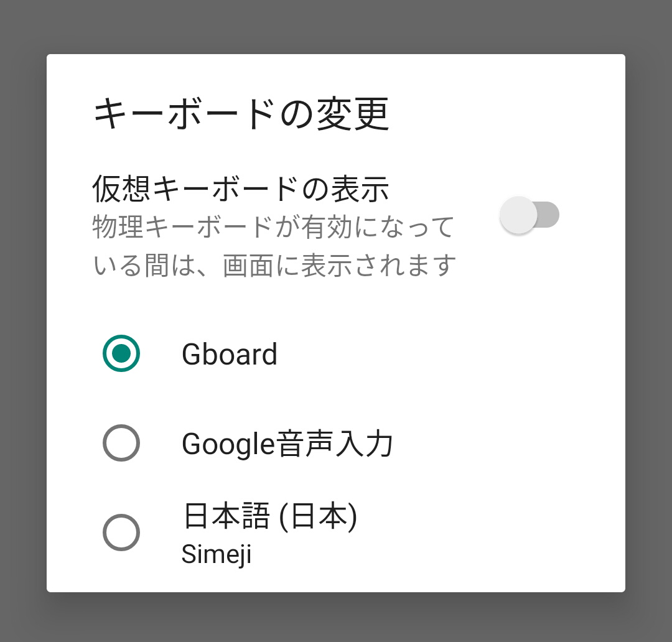Tap the 物理キーボードが有効になって description line

[x=273, y=226]
